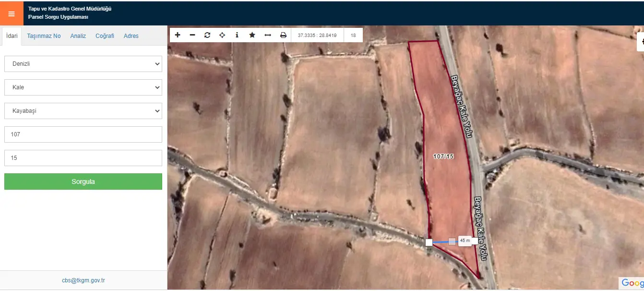Click the green Sorgula button
The width and height of the screenshot is (644, 291).
coord(83,182)
